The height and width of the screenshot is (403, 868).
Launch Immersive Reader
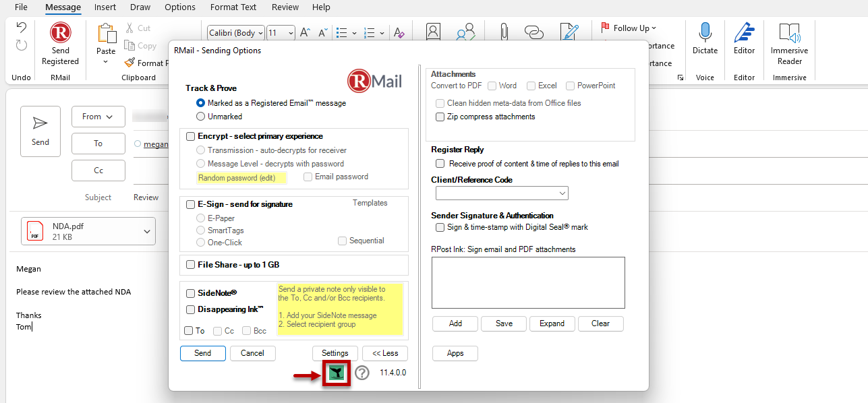(789, 44)
